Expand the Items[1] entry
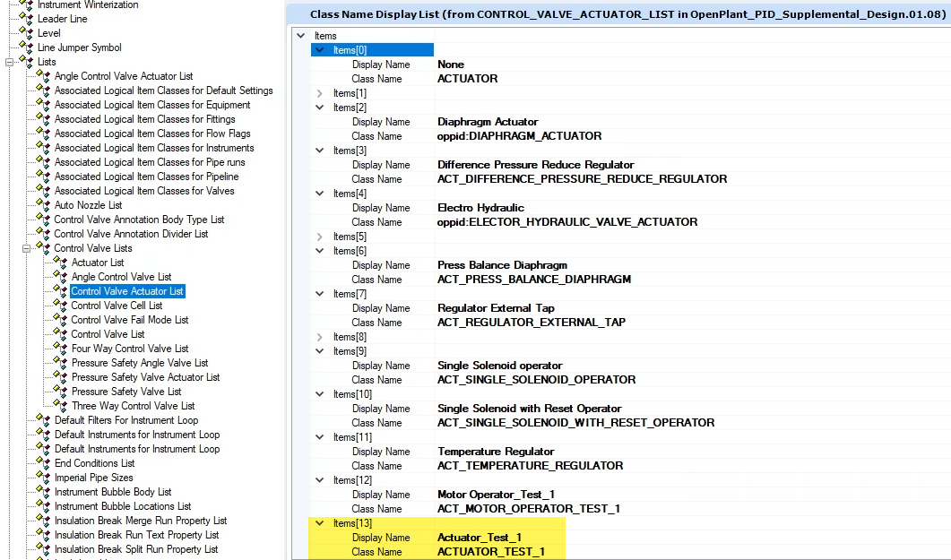The height and width of the screenshot is (560, 951). (x=320, y=93)
